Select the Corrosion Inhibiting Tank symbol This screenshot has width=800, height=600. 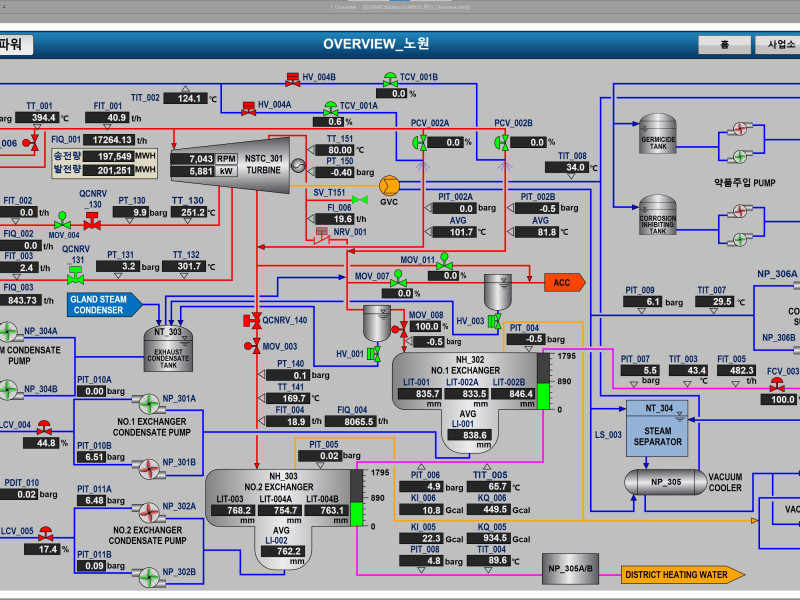coord(658,215)
